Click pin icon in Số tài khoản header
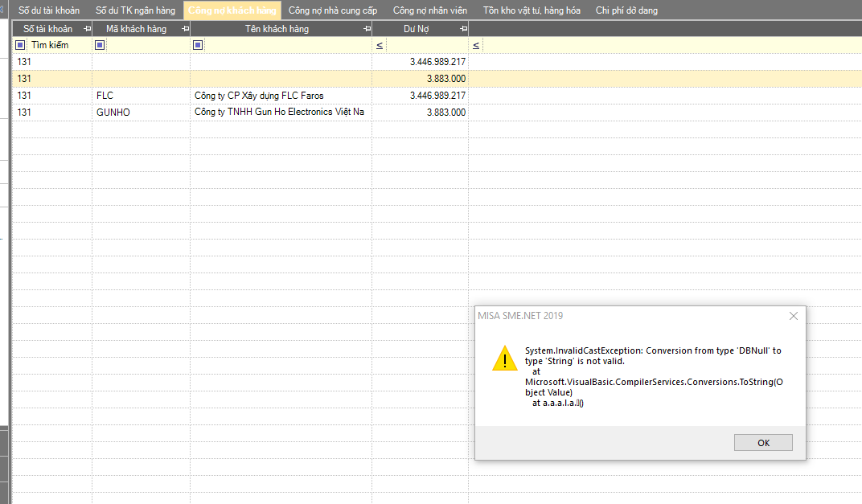862x504 pixels. click(x=88, y=29)
